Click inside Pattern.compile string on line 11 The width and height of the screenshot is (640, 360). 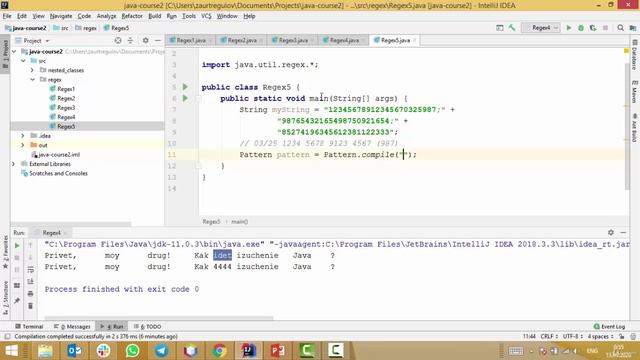[x=404, y=155]
